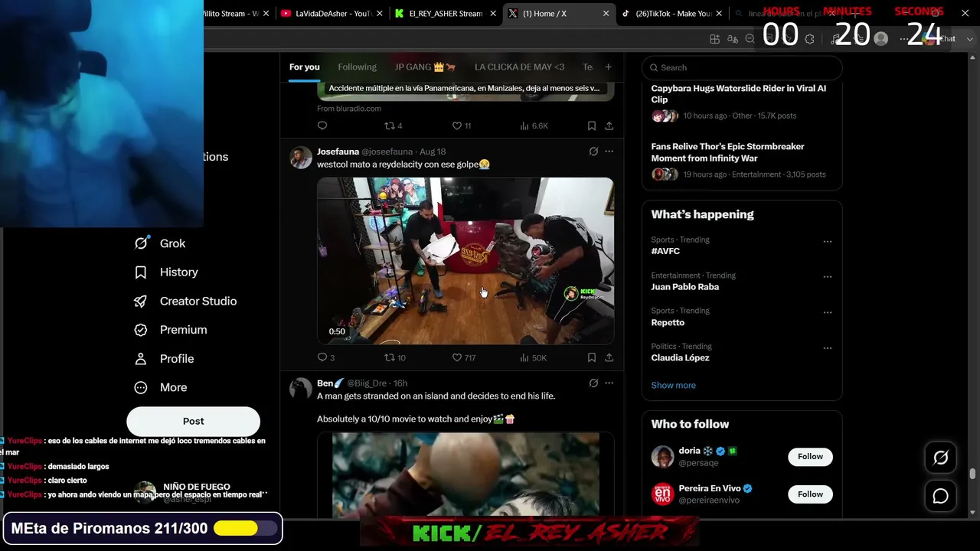Open doria's profile avatar
This screenshot has width=980, height=551.
662,457
